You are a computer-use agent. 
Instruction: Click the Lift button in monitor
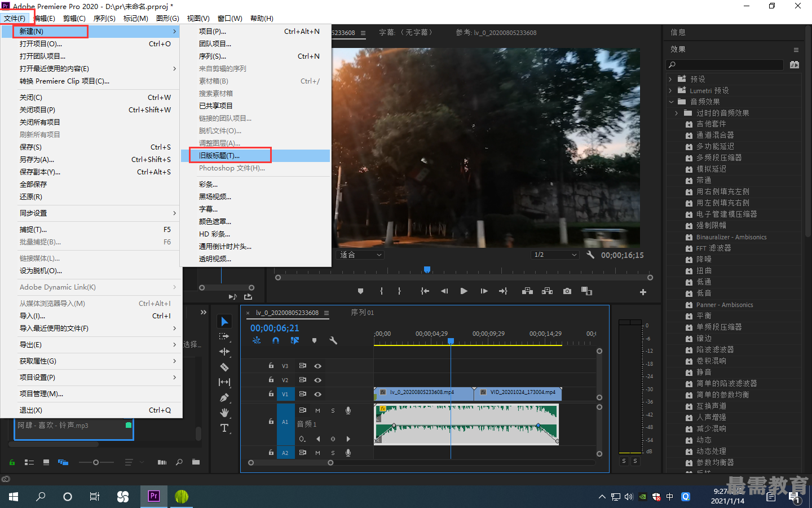point(527,291)
